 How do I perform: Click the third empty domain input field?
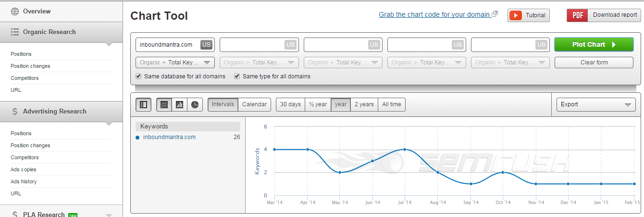tap(343, 45)
